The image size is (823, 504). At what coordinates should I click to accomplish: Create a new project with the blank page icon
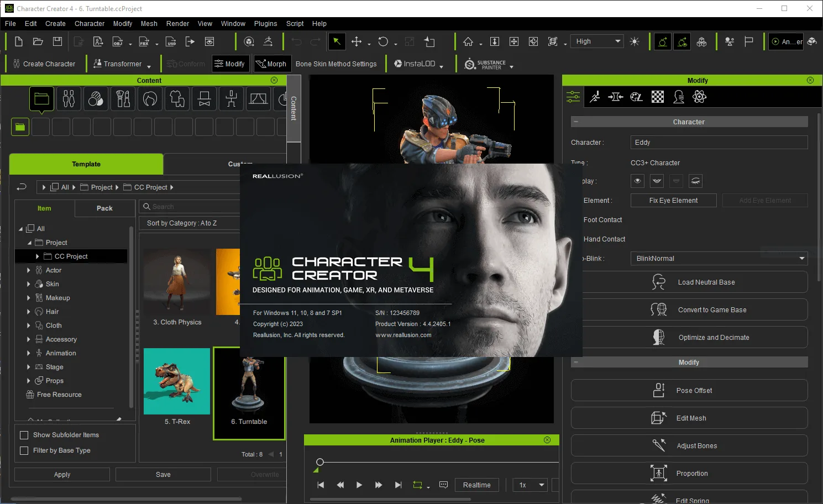(19, 41)
